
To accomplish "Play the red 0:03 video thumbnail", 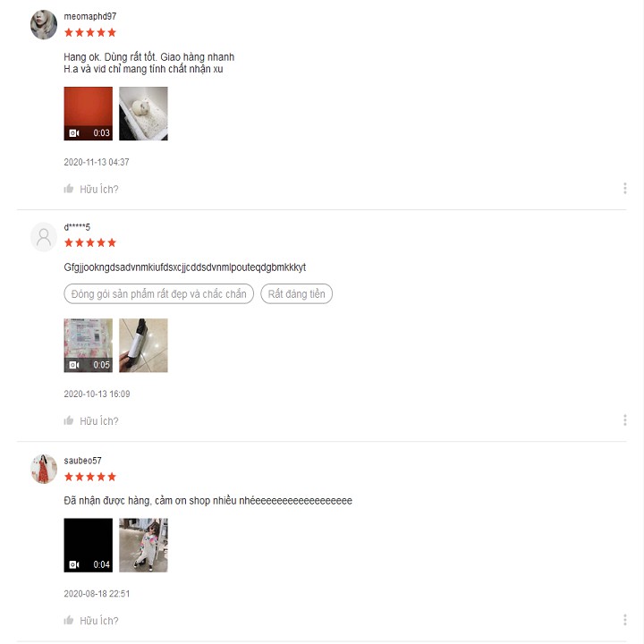I will pyautogui.click(x=88, y=114).
